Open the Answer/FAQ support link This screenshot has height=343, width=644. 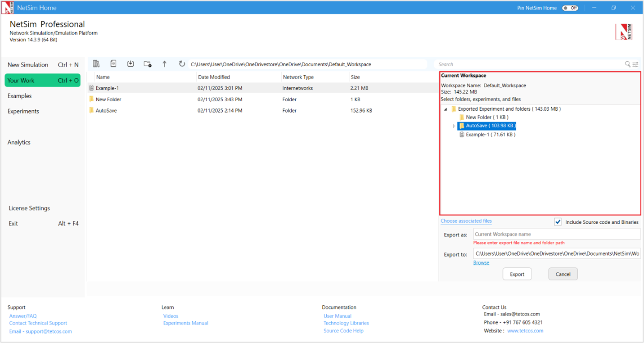[x=23, y=316]
